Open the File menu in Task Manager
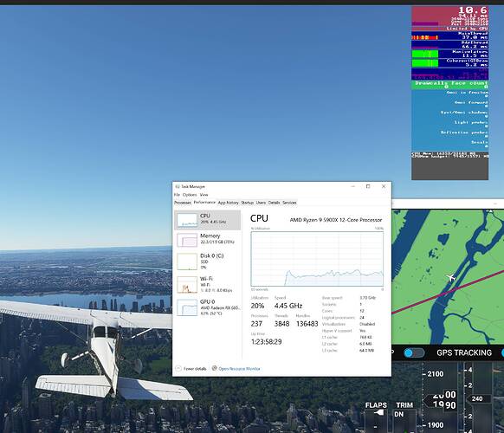This screenshot has height=433, width=504. tap(177, 195)
